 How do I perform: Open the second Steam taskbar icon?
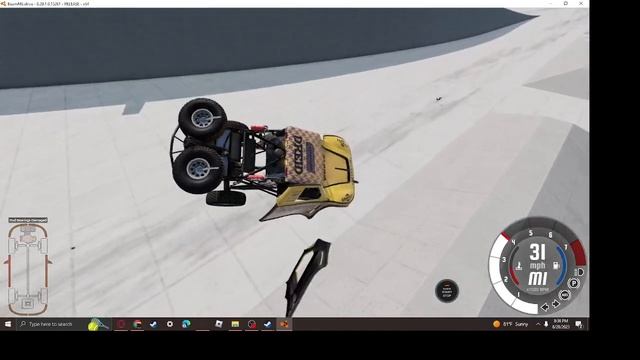[268, 324]
